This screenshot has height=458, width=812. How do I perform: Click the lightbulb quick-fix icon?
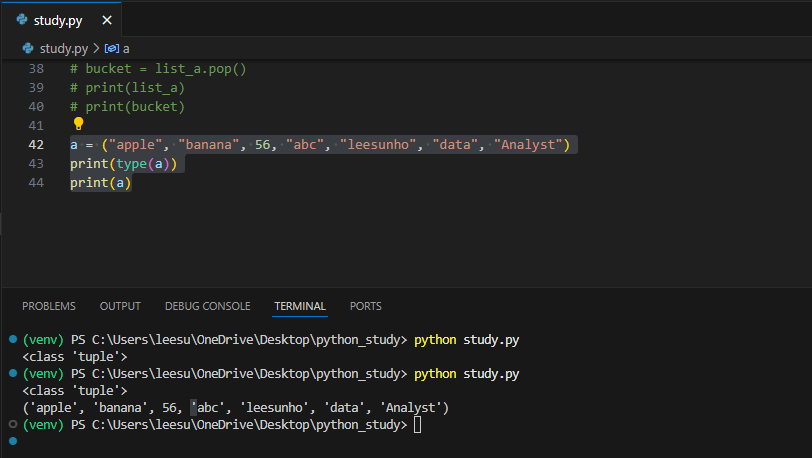[x=78, y=123]
